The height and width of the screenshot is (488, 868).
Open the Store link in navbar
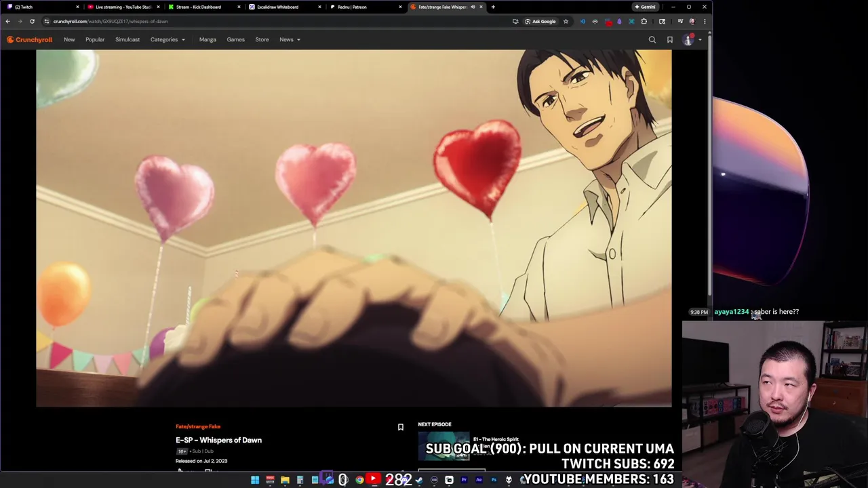coord(262,39)
